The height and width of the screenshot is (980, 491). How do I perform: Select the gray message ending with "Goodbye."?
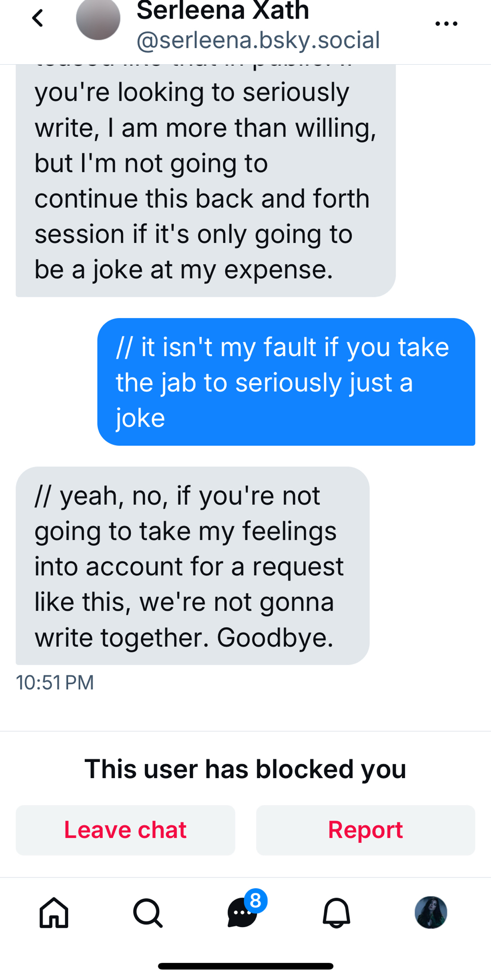[x=192, y=565]
